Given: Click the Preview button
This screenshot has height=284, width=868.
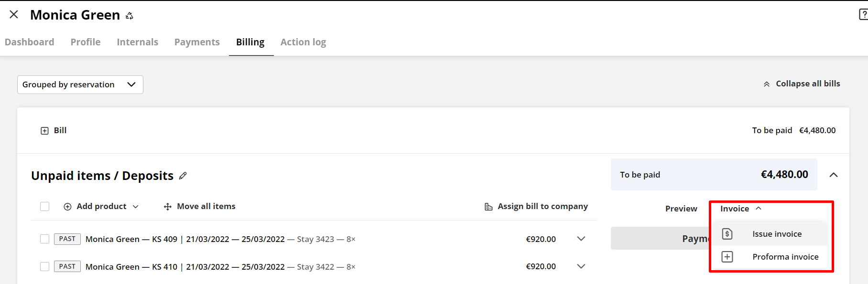Looking at the screenshot, I should pos(681,209).
